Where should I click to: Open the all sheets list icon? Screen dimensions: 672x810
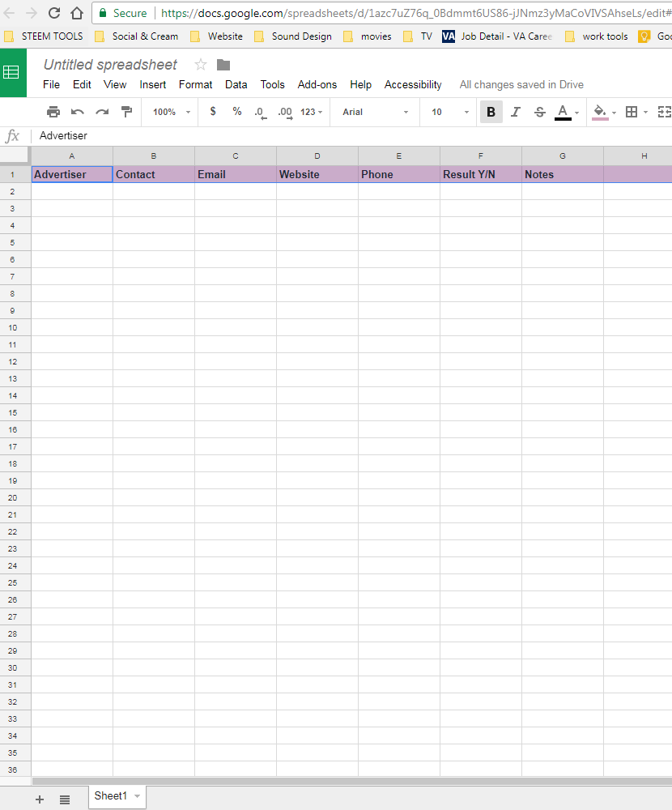click(65, 799)
